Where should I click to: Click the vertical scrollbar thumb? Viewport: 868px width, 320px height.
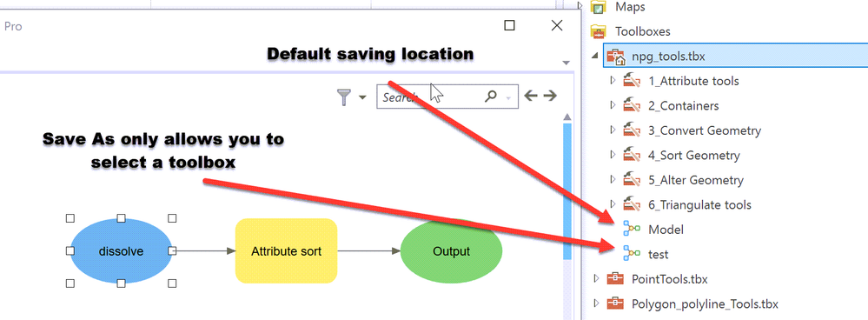(x=567, y=191)
